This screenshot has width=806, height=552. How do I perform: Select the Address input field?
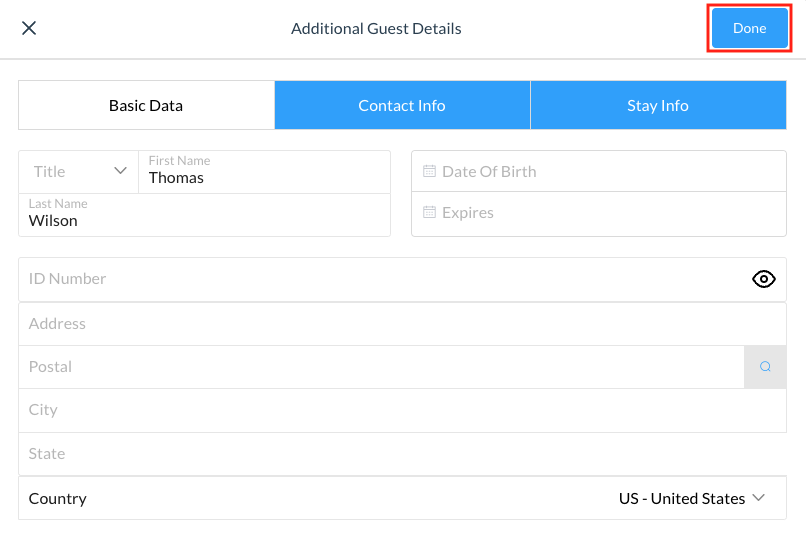coord(400,324)
